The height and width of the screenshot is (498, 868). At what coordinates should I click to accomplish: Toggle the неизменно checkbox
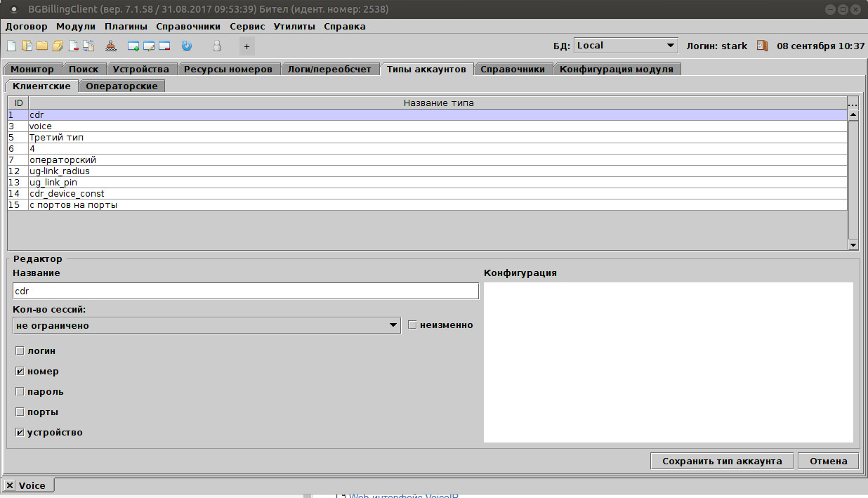pos(412,325)
